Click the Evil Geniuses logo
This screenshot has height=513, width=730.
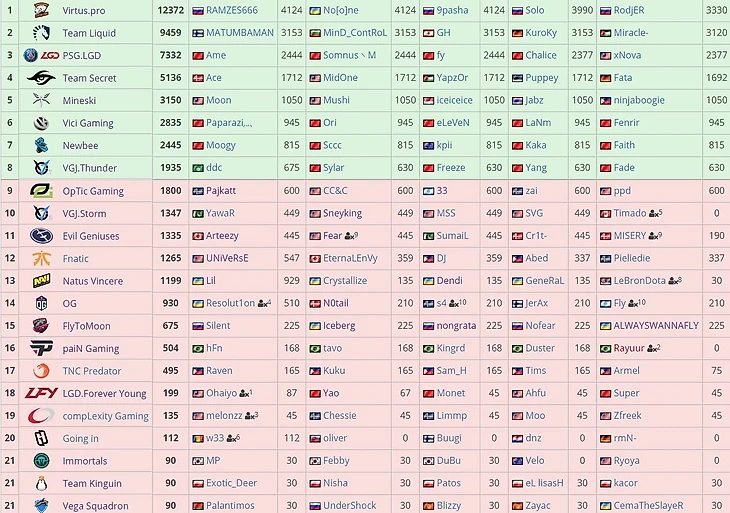41,236
